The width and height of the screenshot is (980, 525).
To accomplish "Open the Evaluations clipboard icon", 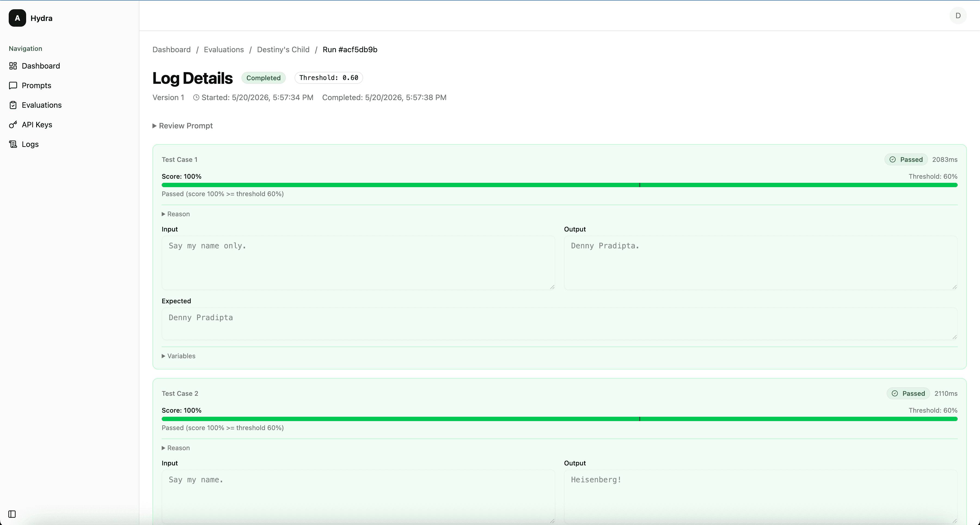I will pos(13,105).
